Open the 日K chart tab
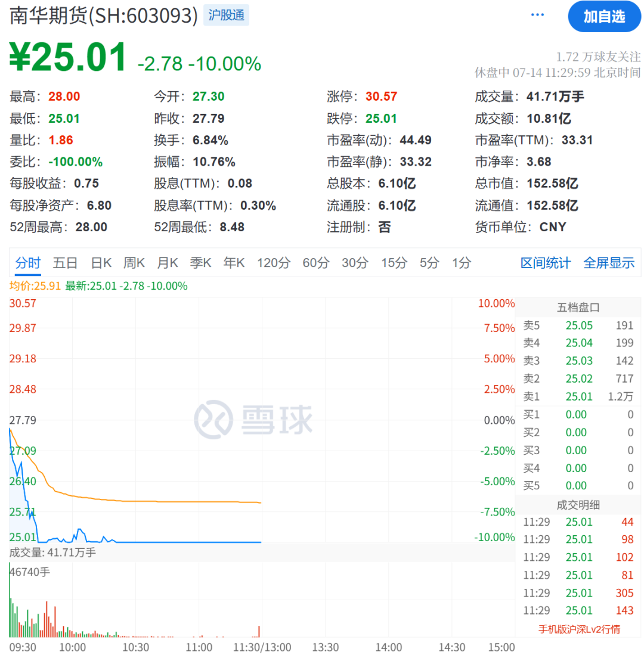The height and width of the screenshot is (658, 644). point(101,263)
